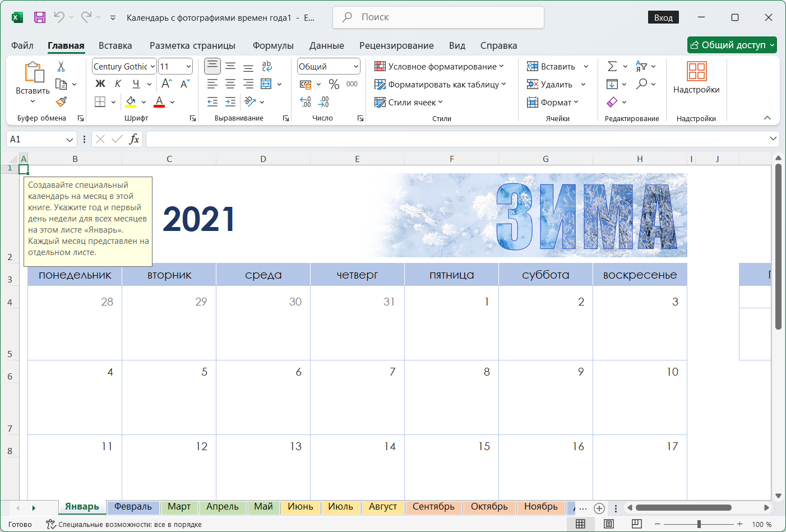The height and width of the screenshot is (532, 786).
Task: Open the Вставка ribbon tab
Action: click(115, 45)
